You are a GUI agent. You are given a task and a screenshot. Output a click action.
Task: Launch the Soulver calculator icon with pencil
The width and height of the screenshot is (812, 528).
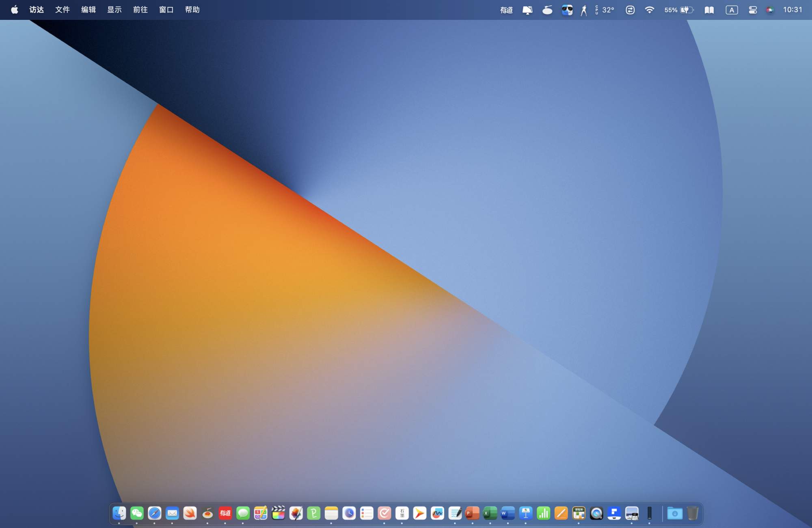[260, 513]
